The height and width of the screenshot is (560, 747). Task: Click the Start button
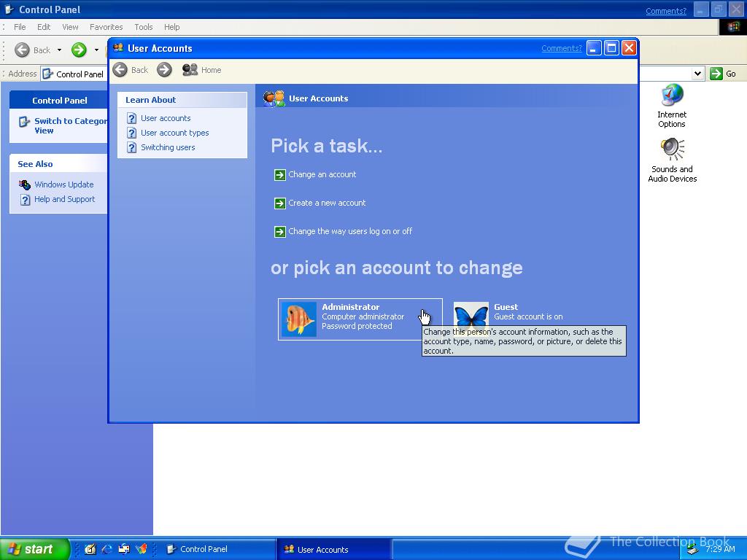pyautogui.click(x=34, y=549)
